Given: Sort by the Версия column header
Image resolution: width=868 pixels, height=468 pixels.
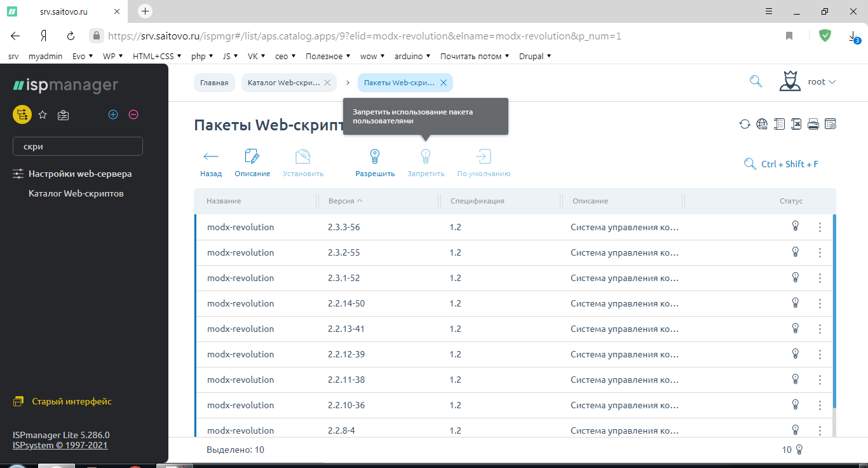Looking at the screenshot, I should point(345,201).
